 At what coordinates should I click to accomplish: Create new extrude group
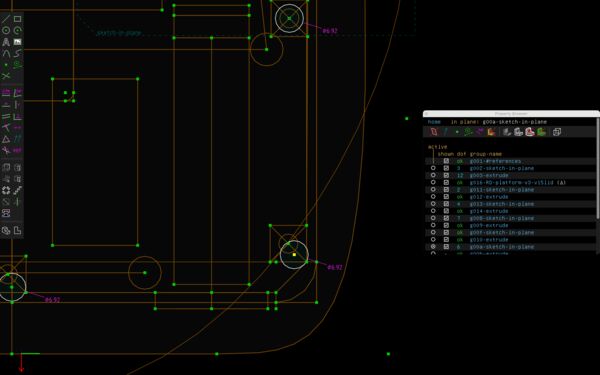click(6, 167)
